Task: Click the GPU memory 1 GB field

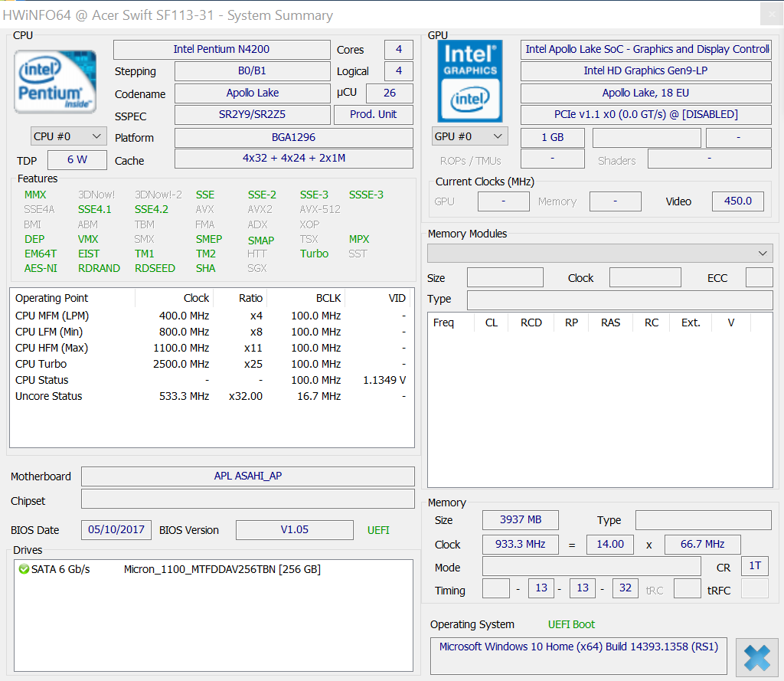Action: 553,138
